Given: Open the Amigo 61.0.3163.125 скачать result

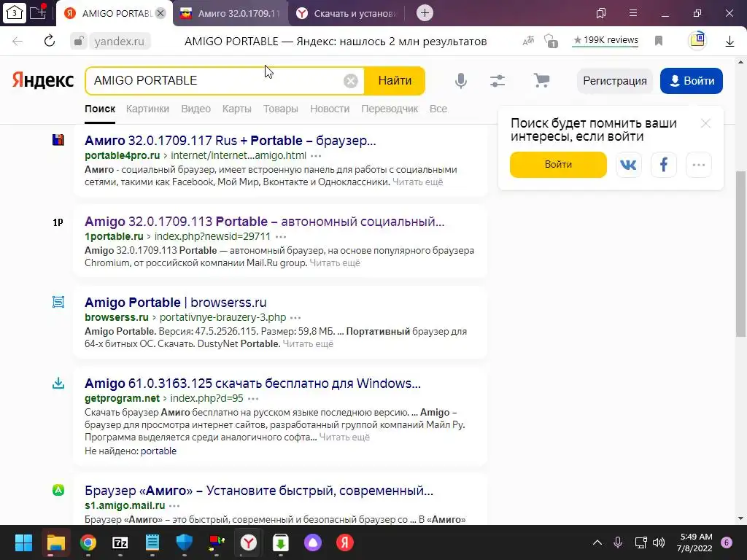Looking at the screenshot, I should pyautogui.click(x=252, y=384).
